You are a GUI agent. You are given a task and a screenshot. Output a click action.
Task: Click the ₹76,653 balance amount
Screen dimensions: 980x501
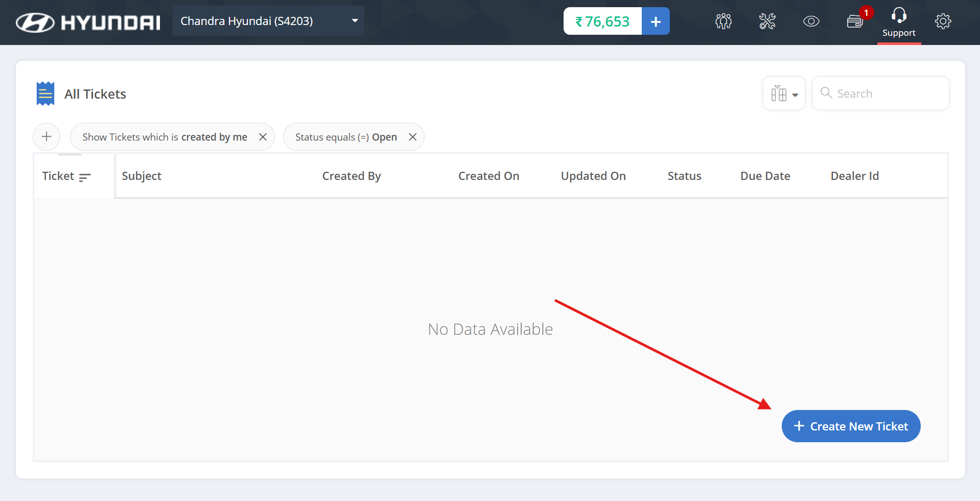[602, 21]
